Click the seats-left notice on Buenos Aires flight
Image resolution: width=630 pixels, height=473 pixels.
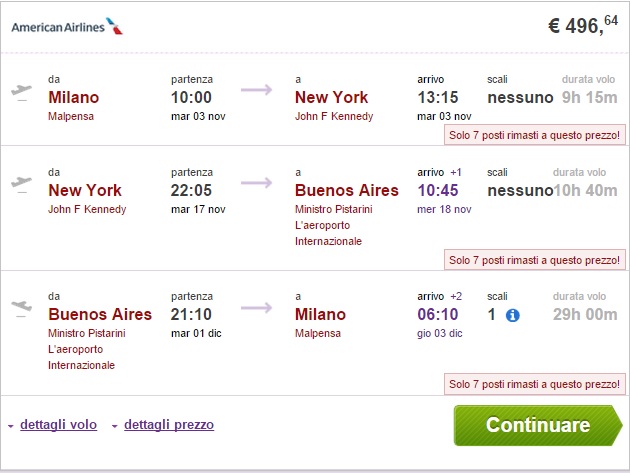click(534, 385)
